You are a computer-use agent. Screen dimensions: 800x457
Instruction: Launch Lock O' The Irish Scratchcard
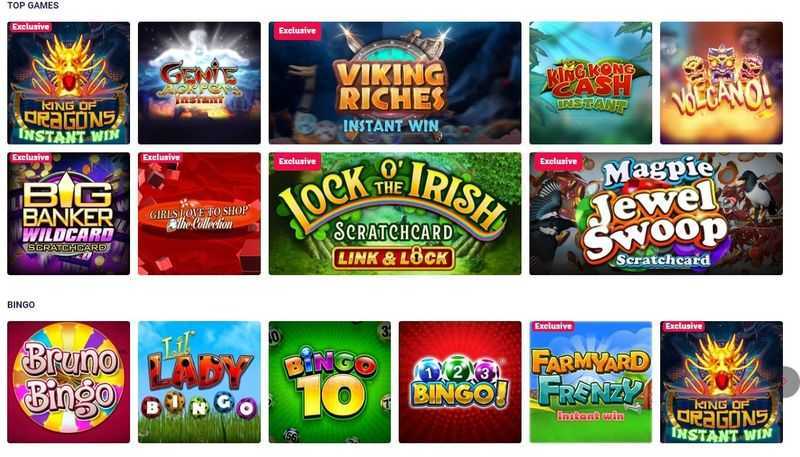click(x=395, y=213)
